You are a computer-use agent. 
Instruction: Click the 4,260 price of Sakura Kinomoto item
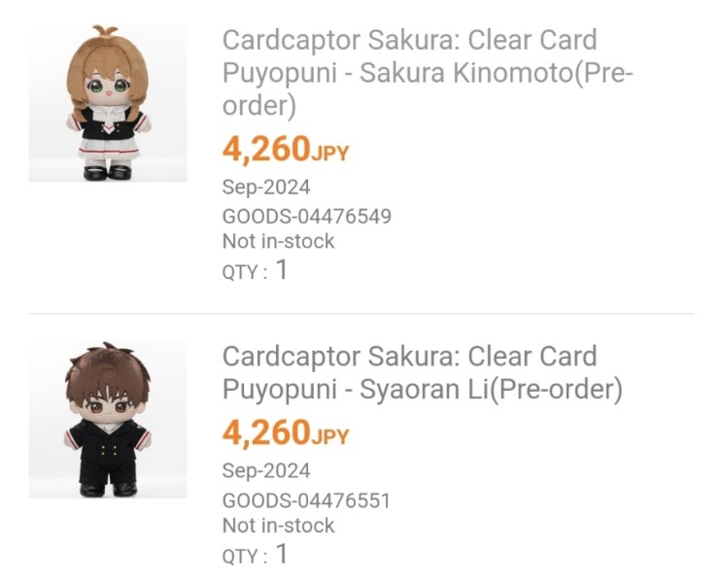265,149
